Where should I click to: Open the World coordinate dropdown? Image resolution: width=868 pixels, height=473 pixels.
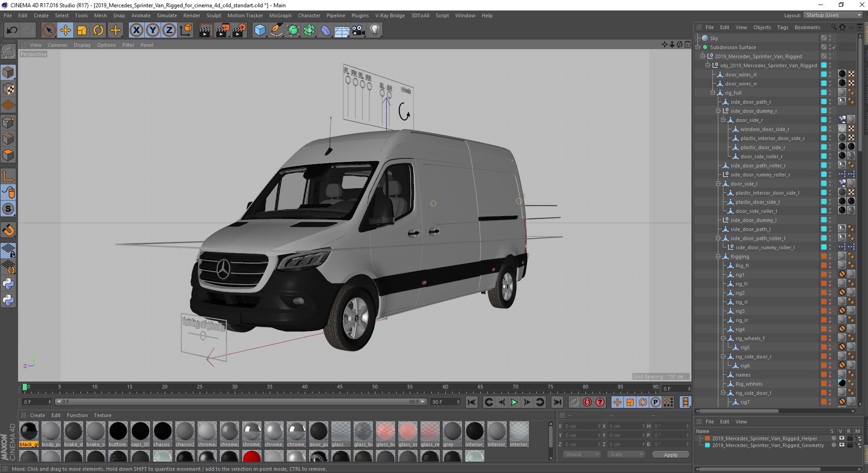[582, 454]
